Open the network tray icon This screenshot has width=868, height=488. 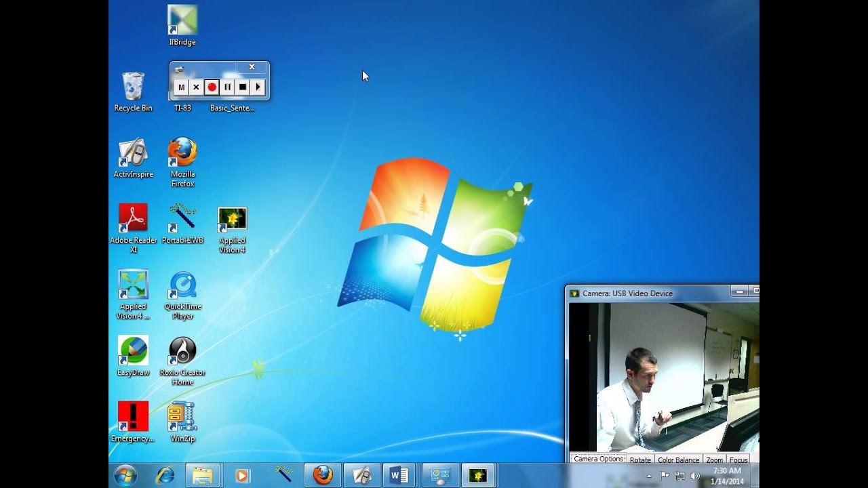(680, 476)
